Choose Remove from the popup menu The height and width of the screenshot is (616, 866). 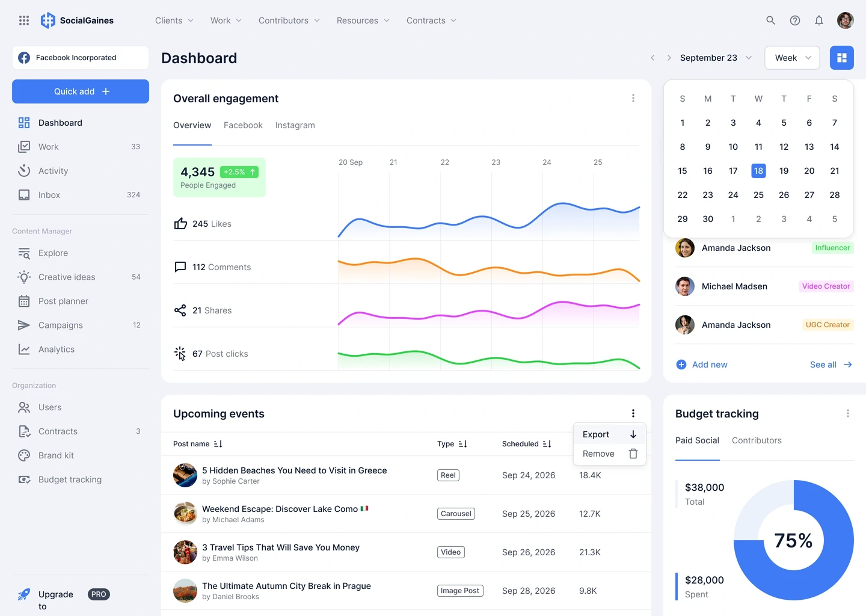pos(610,454)
